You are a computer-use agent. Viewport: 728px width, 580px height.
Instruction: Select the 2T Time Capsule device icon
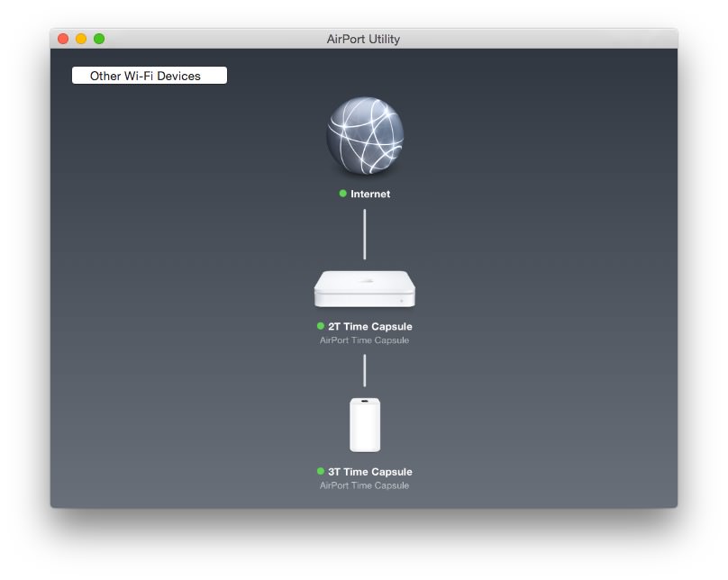[x=365, y=288]
